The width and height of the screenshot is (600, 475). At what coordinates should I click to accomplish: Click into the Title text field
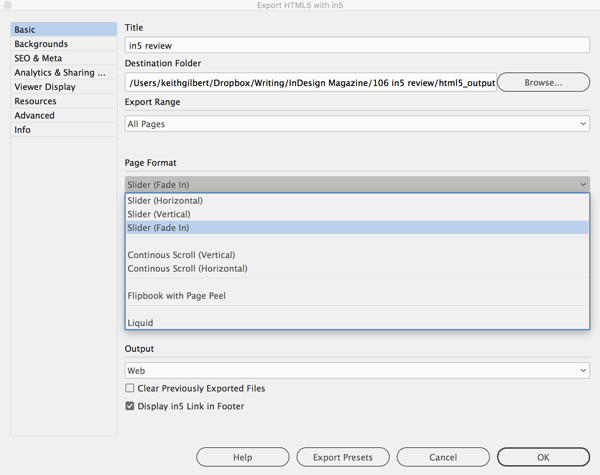[x=357, y=45]
